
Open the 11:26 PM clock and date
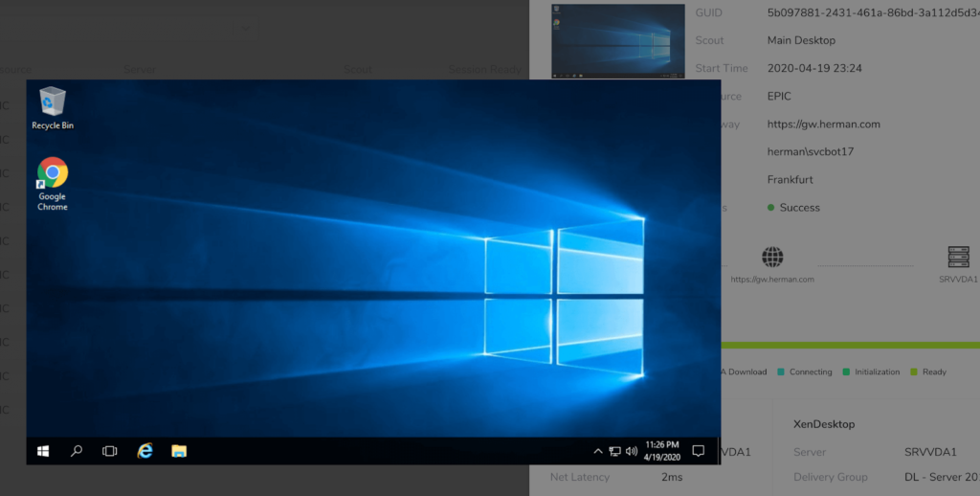point(662,451)
